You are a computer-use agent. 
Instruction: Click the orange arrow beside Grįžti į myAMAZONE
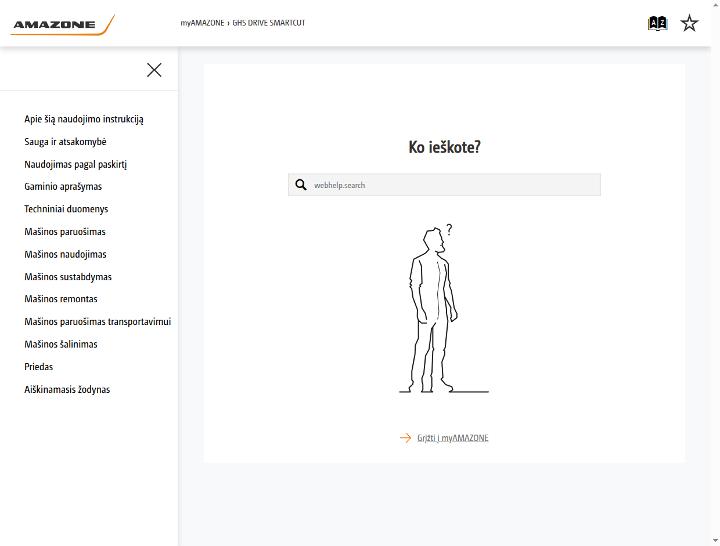pos(405,438)
